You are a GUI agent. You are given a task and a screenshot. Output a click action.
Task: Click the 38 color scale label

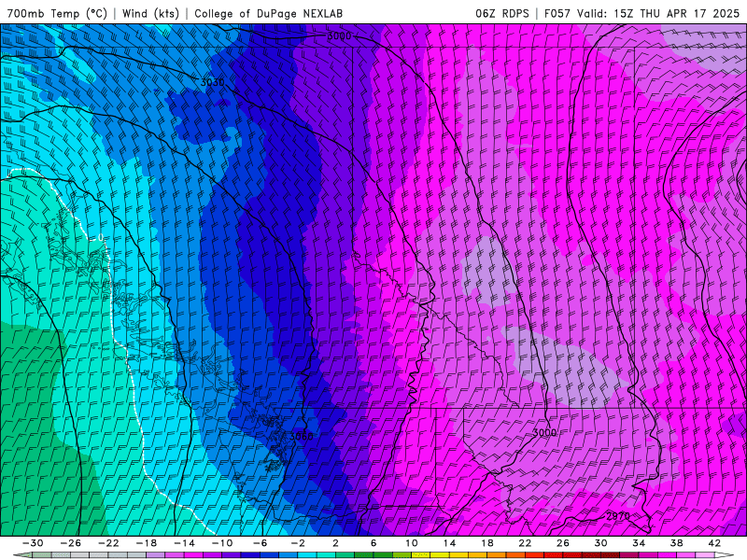tap(676, 543)
